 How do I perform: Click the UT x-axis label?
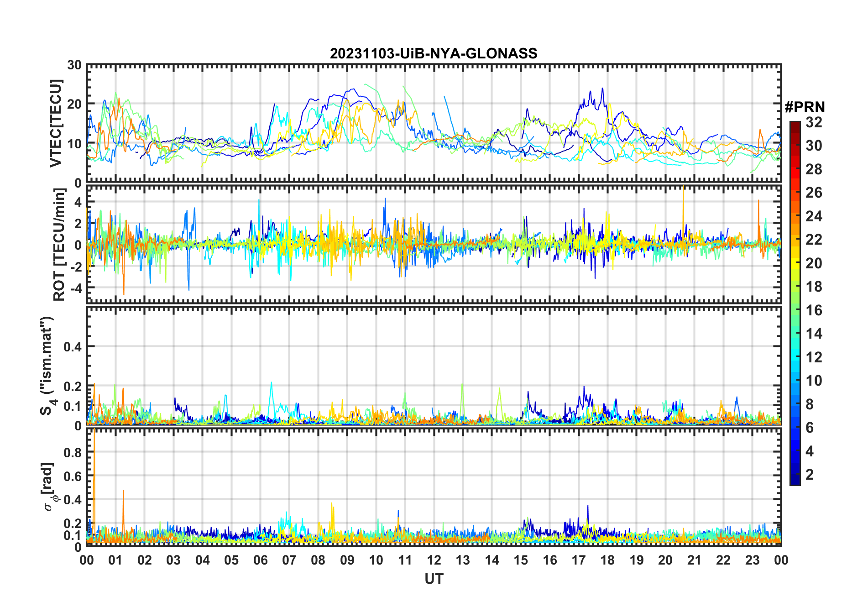(434, 579)
